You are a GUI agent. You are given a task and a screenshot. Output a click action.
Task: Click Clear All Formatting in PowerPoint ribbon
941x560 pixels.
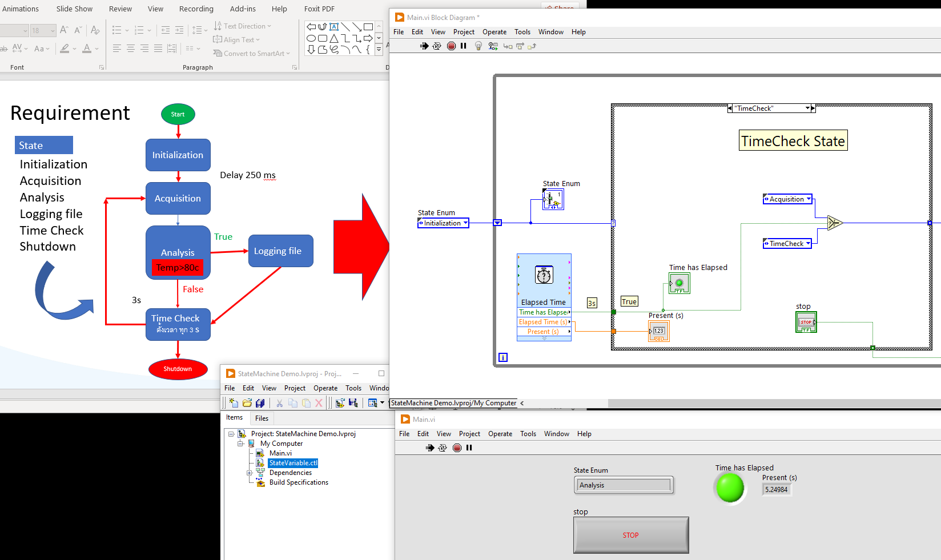click(95, 30)
